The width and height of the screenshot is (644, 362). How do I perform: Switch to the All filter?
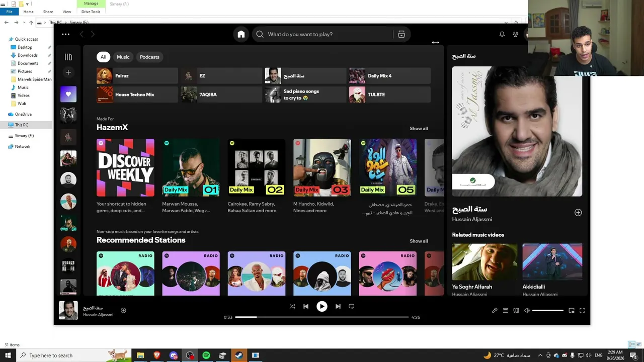pos(103,57)
